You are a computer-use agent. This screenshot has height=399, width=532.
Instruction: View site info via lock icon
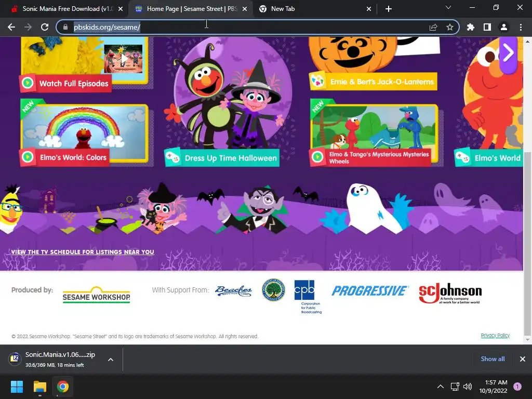[x=65, y=27]
